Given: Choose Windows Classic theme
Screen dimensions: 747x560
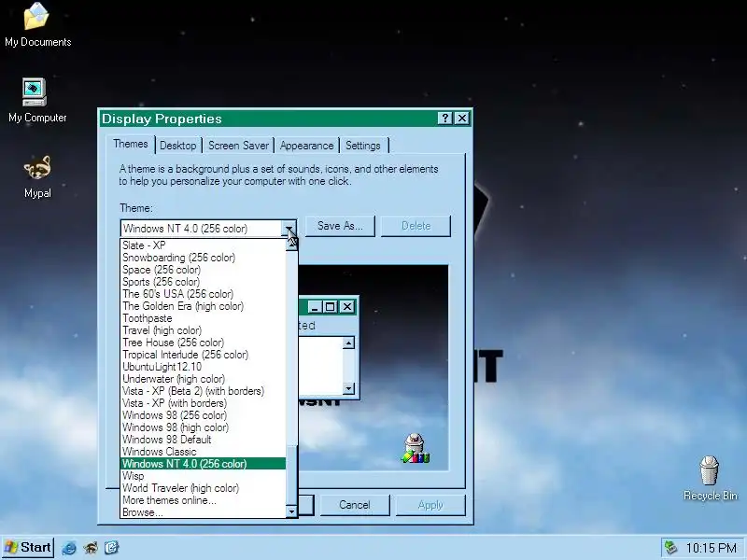Looking at the screenshot, I should coord(203,452).
